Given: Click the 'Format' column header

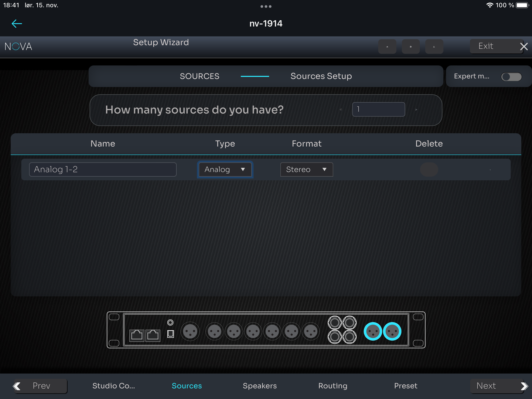Looking at the screenshot, I should (x=307, y=144).
